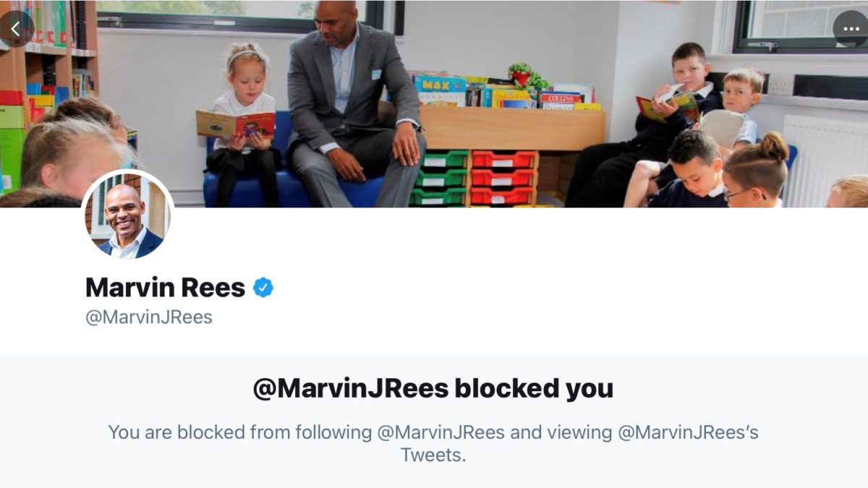Click the small potted plant on the book display
The width and height of the screenshot is (868, 488).
[520, 74]
